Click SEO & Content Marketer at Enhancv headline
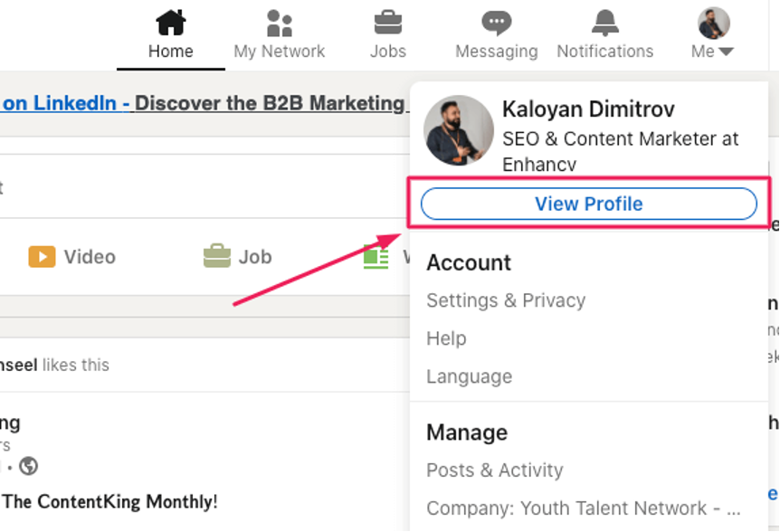This screenshot has height=532, width=780. pos(621,151)
